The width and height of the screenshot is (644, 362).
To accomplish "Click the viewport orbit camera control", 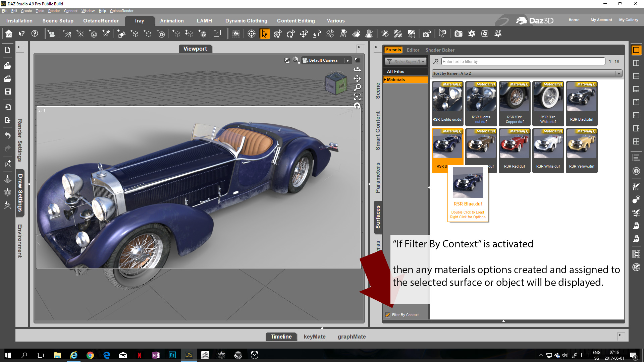I will 357,69.
